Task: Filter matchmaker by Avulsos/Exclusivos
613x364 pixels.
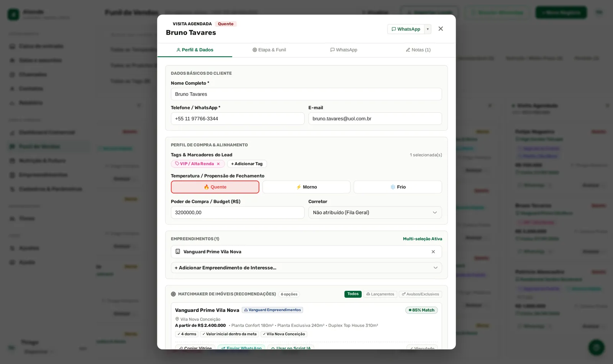Action: [420, 294]
